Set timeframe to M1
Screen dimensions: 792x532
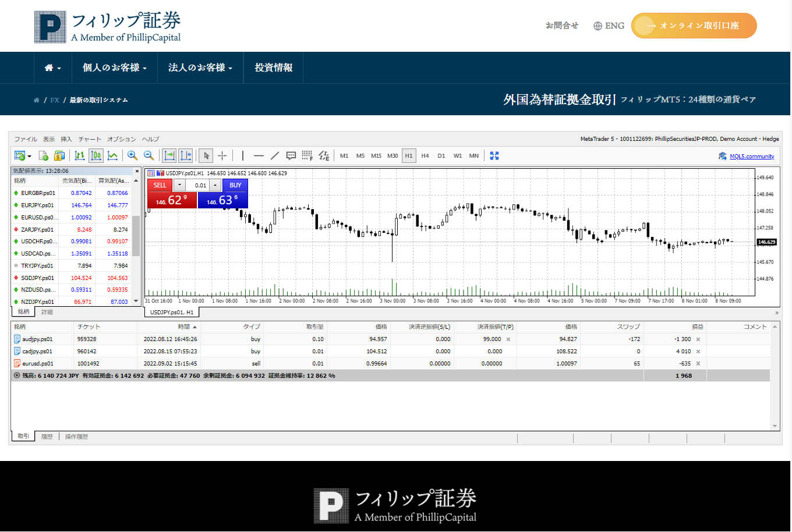tap(344, 156)
